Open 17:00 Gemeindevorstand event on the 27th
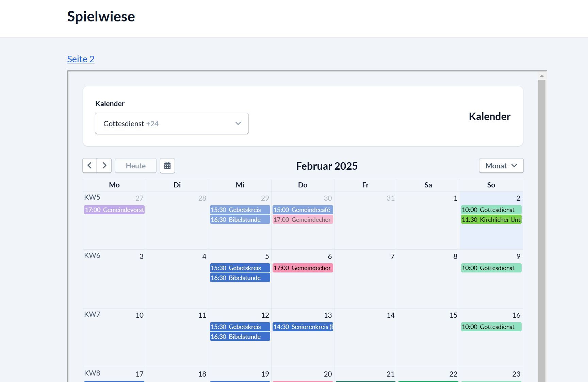 tap(114, 210)
